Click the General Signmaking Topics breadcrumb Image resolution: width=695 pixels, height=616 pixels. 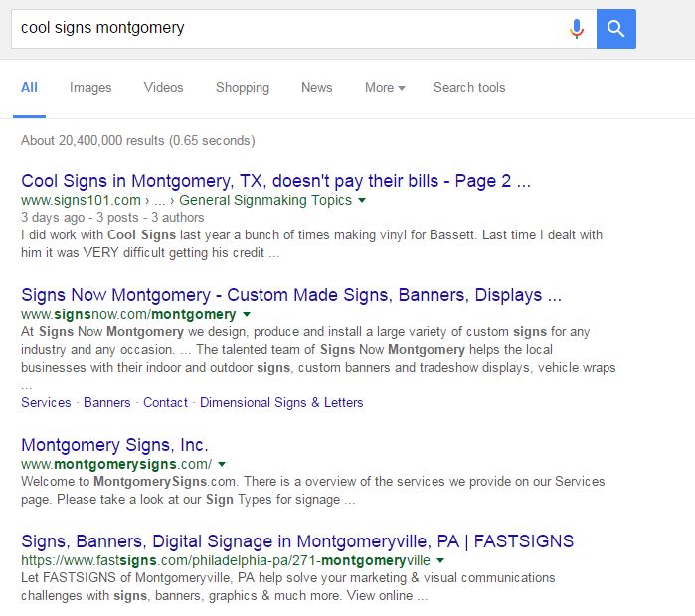(265, 200)
